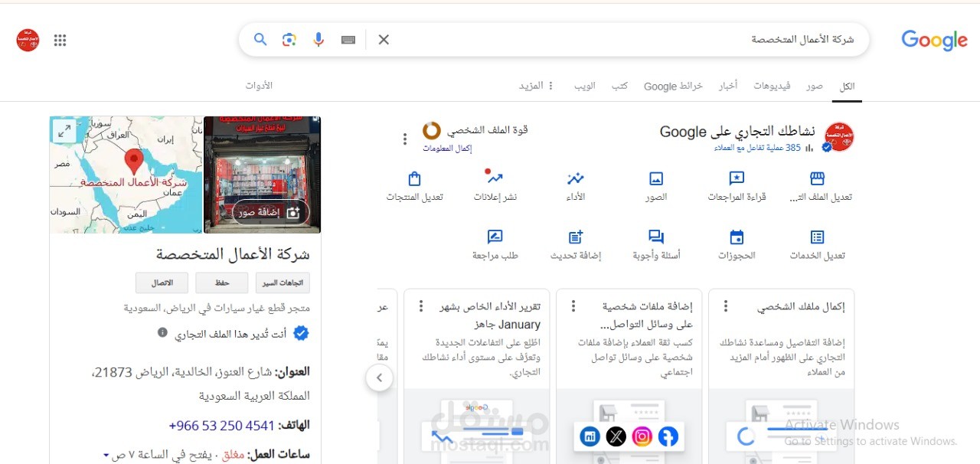Click تعديل الملف التجاري icon
The height and width of the screenshot is (464, 980).
(817, 178)
